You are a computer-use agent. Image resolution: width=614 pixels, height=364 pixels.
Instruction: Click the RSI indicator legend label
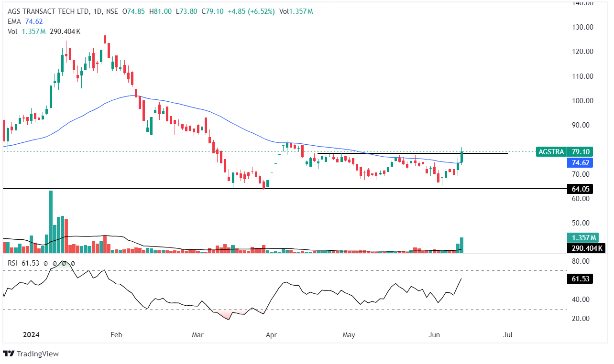point(14,263)
